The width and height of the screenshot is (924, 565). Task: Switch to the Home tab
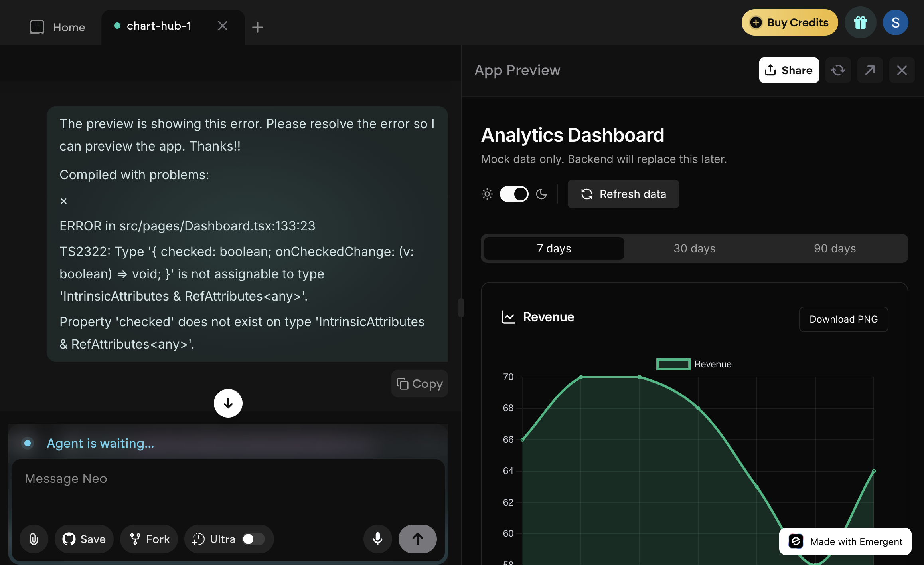pos(58,27)
